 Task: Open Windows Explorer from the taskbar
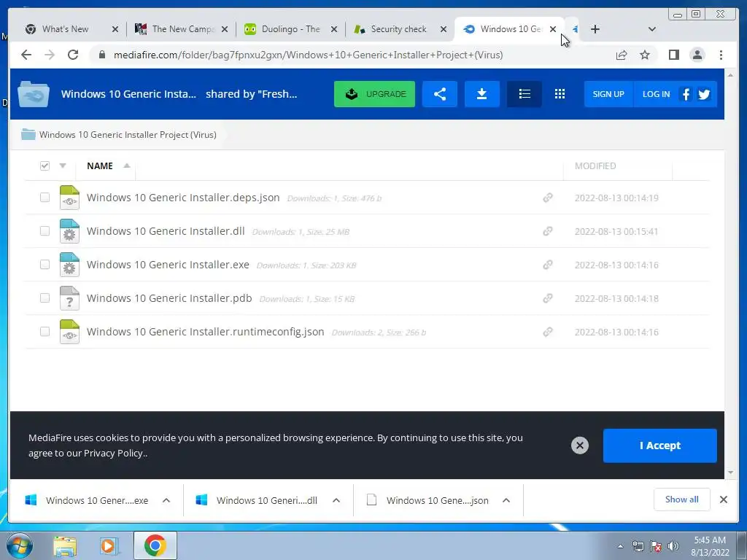coord(65,545)
